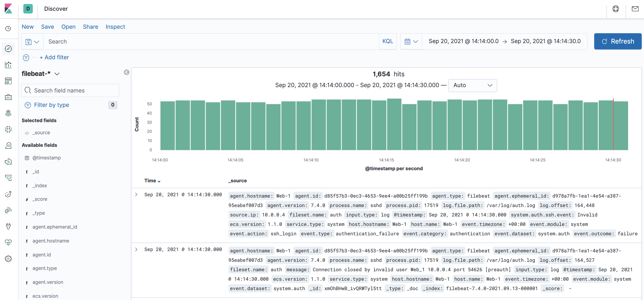
Task: Click start date Sep 20, 2021 @ 14:14:00.0
Action: (x=464, y=41)
